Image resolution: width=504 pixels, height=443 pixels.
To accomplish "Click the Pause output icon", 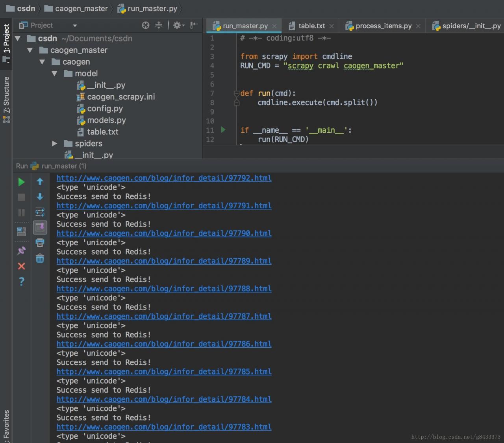I will [x=22, y=213].
